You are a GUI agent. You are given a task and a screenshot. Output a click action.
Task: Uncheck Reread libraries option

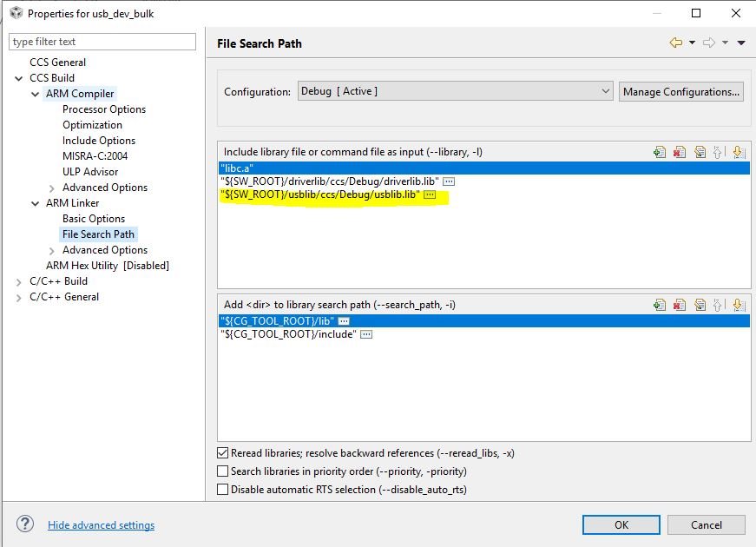click(x=223, y=453)
